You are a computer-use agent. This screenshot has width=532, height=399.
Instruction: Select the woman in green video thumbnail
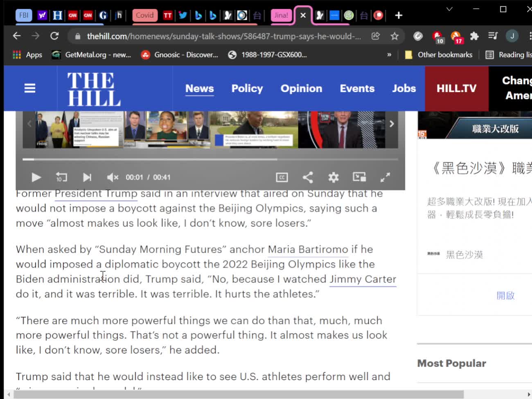click(167, 129)
